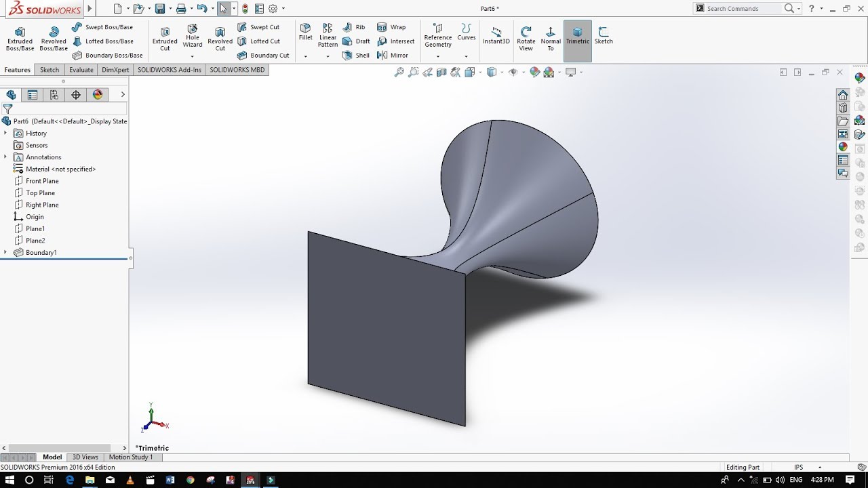Choose Lofted Boss/Base feature
The image size is (868, 488).
click(x=102, y=41)
